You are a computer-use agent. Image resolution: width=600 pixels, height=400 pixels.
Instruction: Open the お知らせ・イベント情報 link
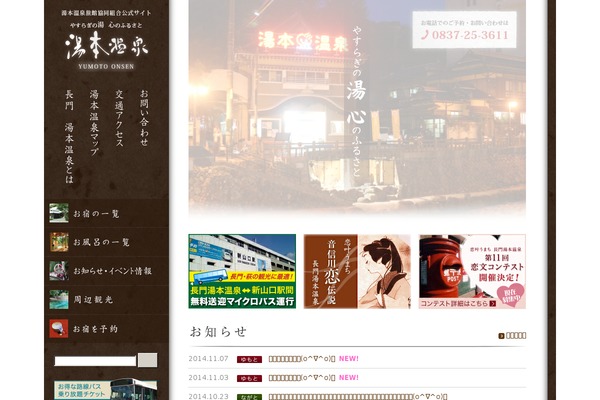click(x=112, y=271)
